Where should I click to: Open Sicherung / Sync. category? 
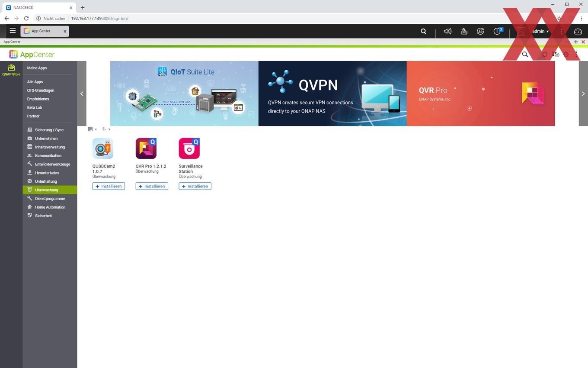[50, 130]
